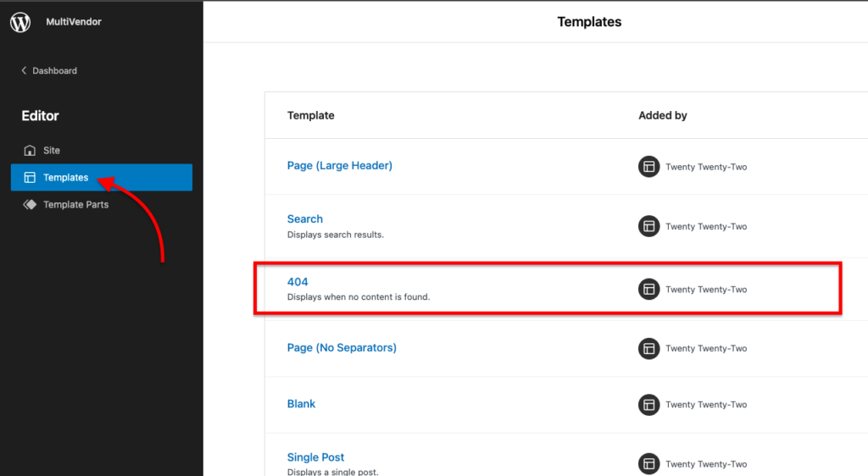
Task: Open the 404 template link
Action: 298,282
